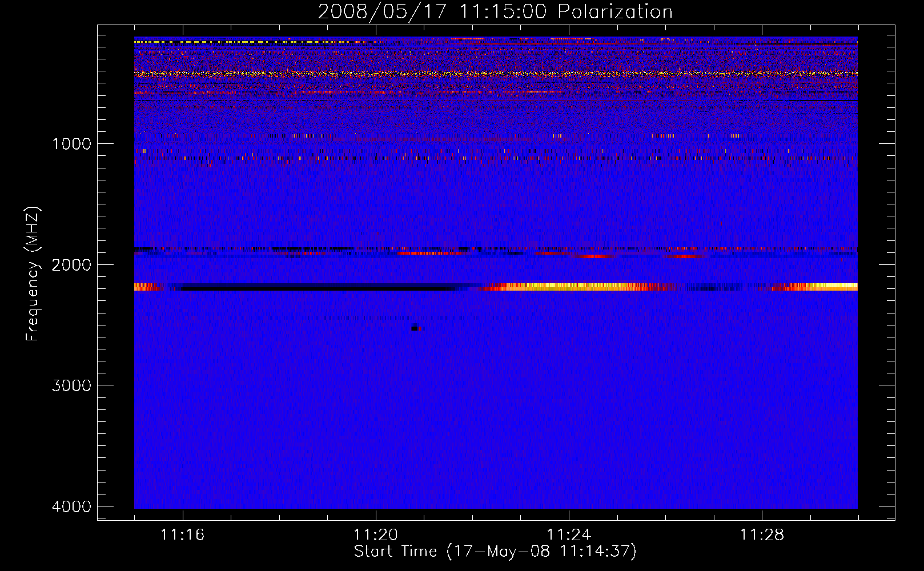The width and height of the screenshot is (924, 571).
Task: Select the 3000 frequency tick label
Action: (x=72, y=385)
